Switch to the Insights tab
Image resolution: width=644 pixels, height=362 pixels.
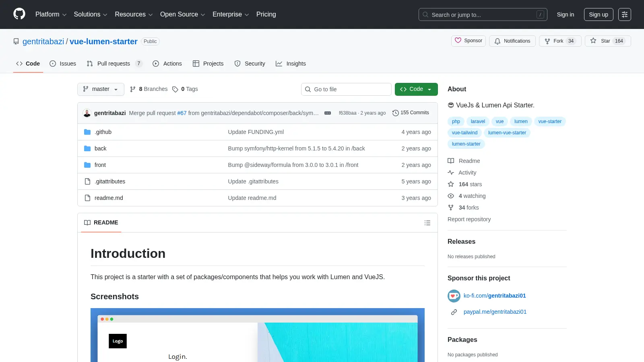(291, 64)
